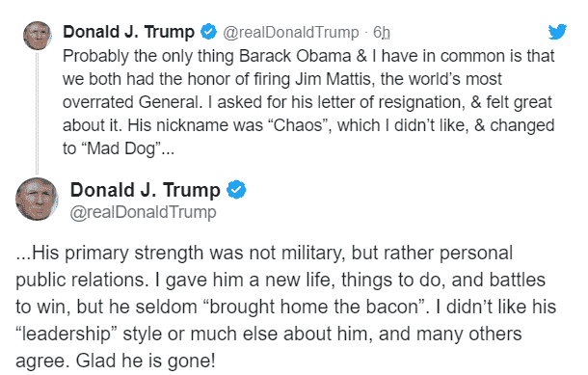This screenshot has width=588, height=375.
Task: Click the "Mad Dog"... text ending the first tweet
Action: (x=119, y=148)
